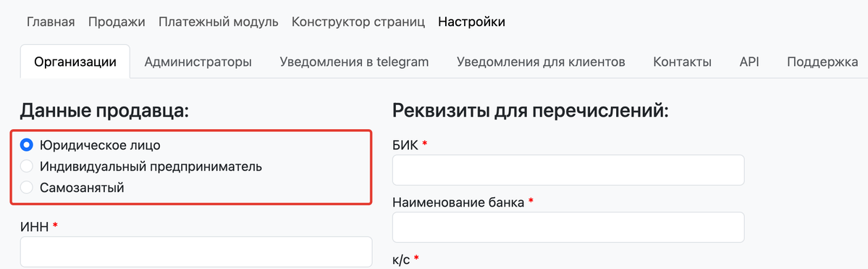Viewport: 868px width, 269px height.
Task: Focus the ИНН input field
Action: point(196,252)
